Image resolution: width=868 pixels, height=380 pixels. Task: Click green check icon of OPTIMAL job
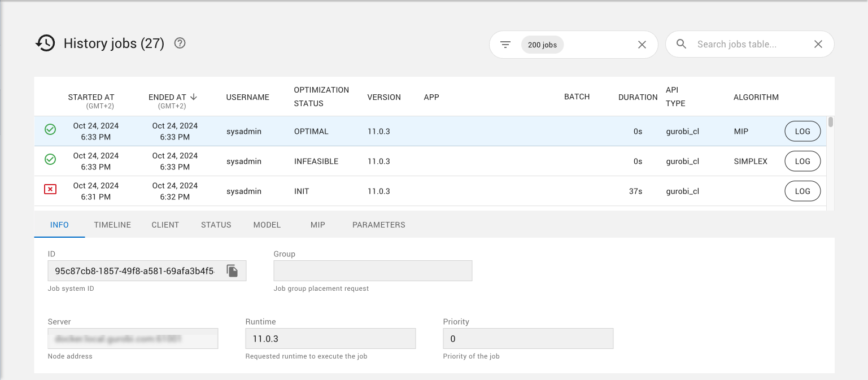50,130
